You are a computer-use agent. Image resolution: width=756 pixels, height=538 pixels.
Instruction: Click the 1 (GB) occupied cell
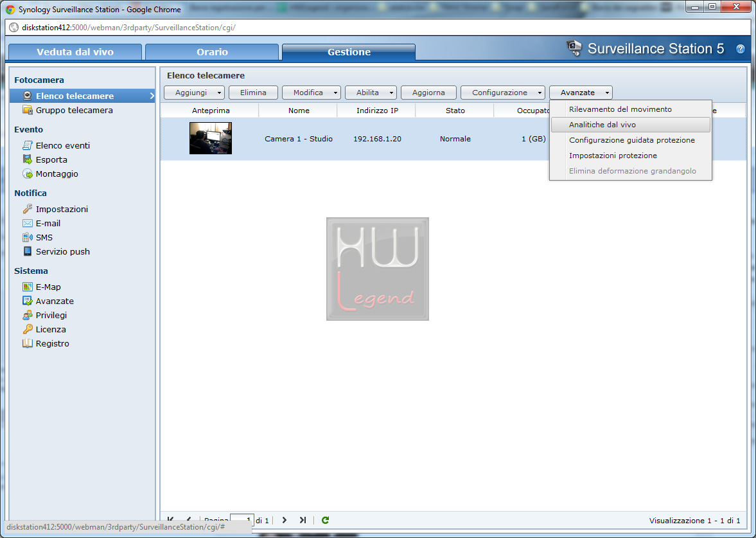point(533,138)
